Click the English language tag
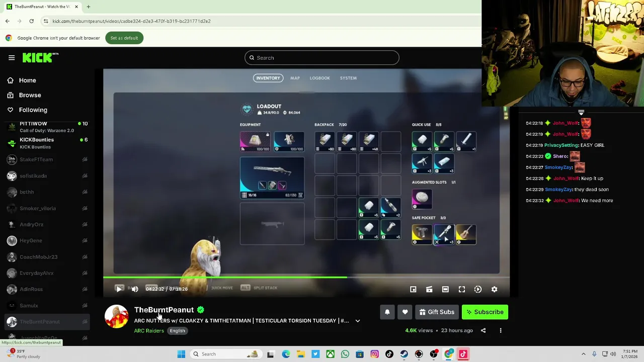Image resolution: width=644 pixels, height=362 pixels. point(177,331)
